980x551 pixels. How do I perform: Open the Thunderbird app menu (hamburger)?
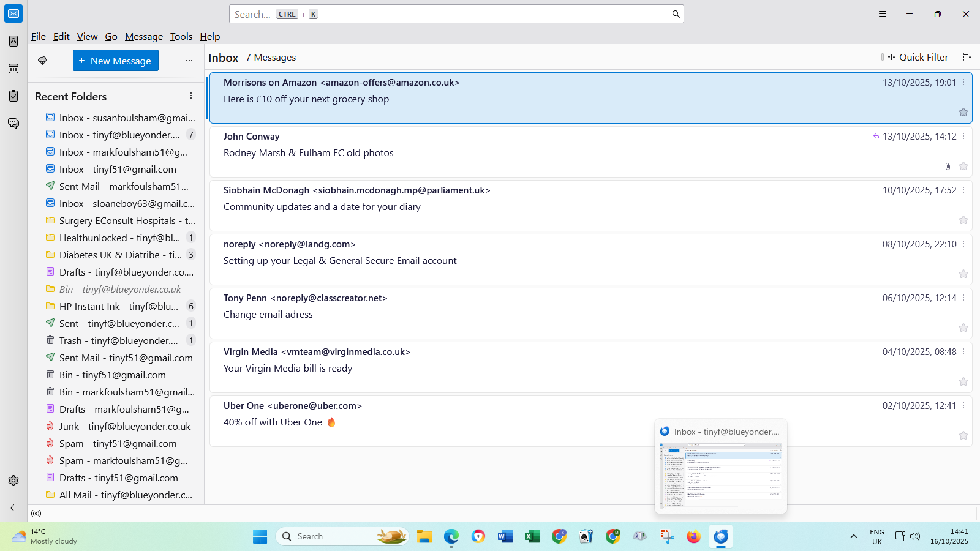click(x=883, y=14)
